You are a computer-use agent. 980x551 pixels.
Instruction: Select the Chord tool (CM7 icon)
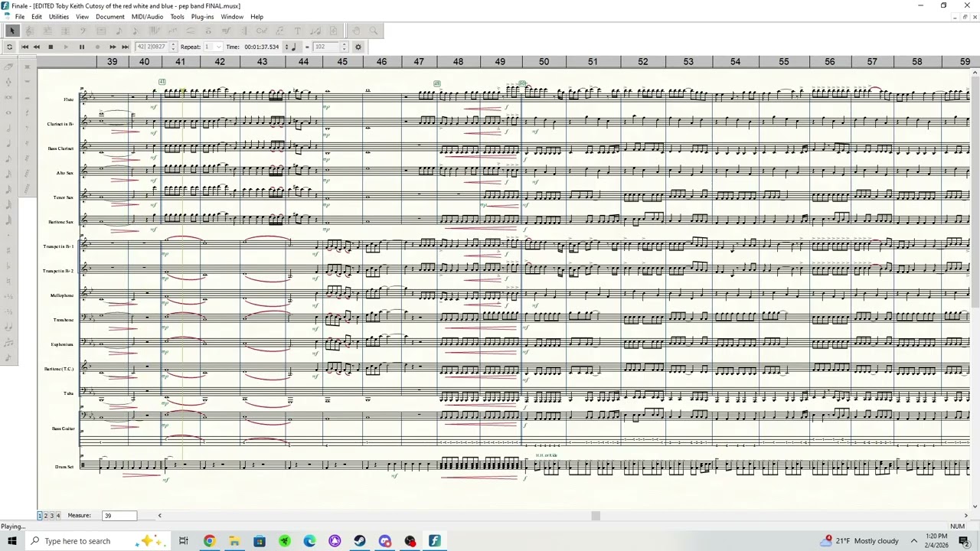point(262,31)
